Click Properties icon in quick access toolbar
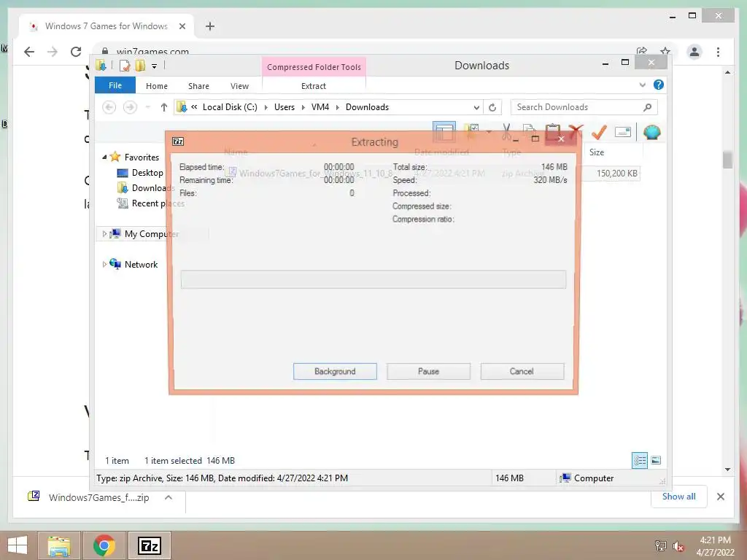The width and height of the screenshot is (747, 560). click(125, 66)
